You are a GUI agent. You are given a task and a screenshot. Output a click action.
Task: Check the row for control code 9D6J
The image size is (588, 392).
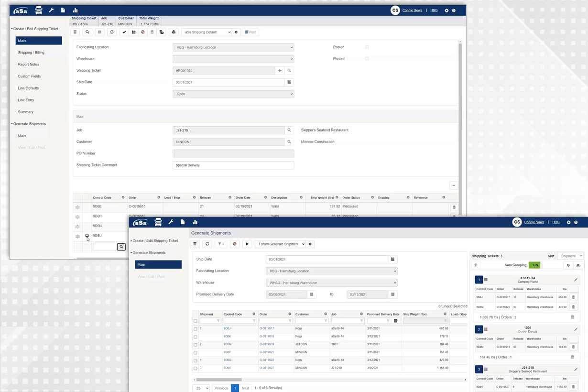pos(196,329)
